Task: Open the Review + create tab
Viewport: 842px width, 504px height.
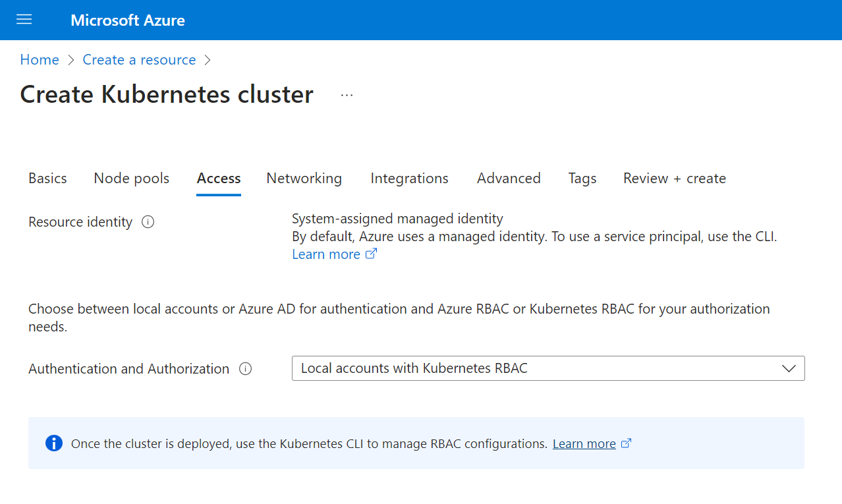Action: (674, 178)
